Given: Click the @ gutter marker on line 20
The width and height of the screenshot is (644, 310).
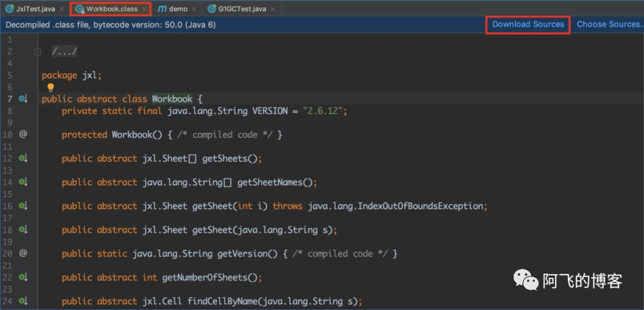Looking at the screenshot, I should (x=23, y=253).
